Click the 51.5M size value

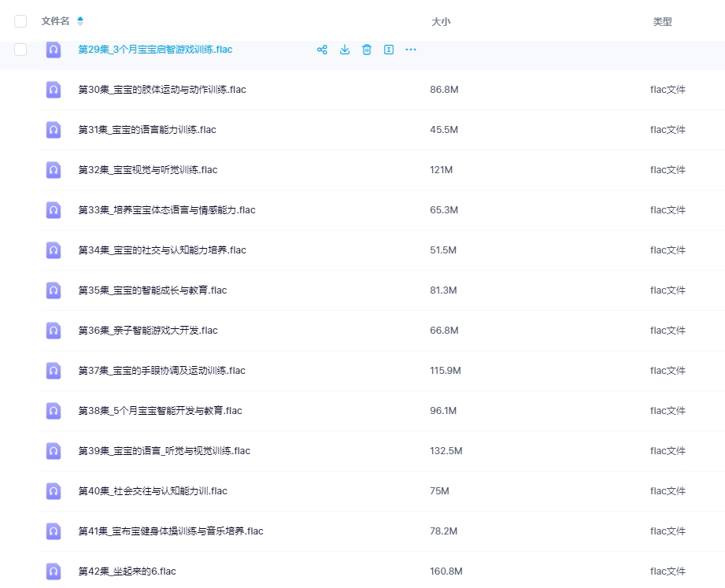click(x=443, y=250)
